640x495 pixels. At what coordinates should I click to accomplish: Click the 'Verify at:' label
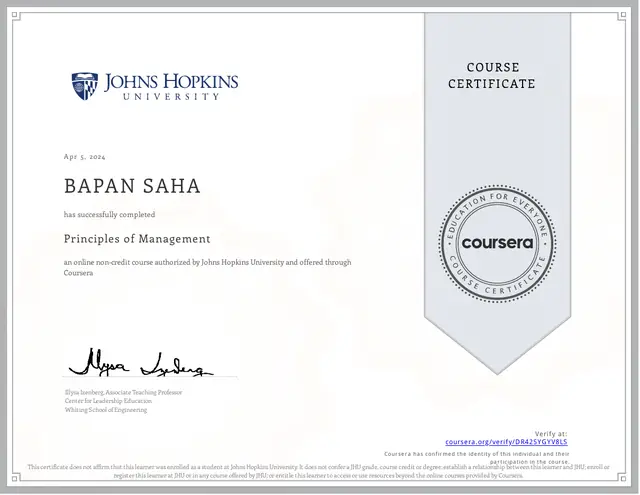[551, 434]
